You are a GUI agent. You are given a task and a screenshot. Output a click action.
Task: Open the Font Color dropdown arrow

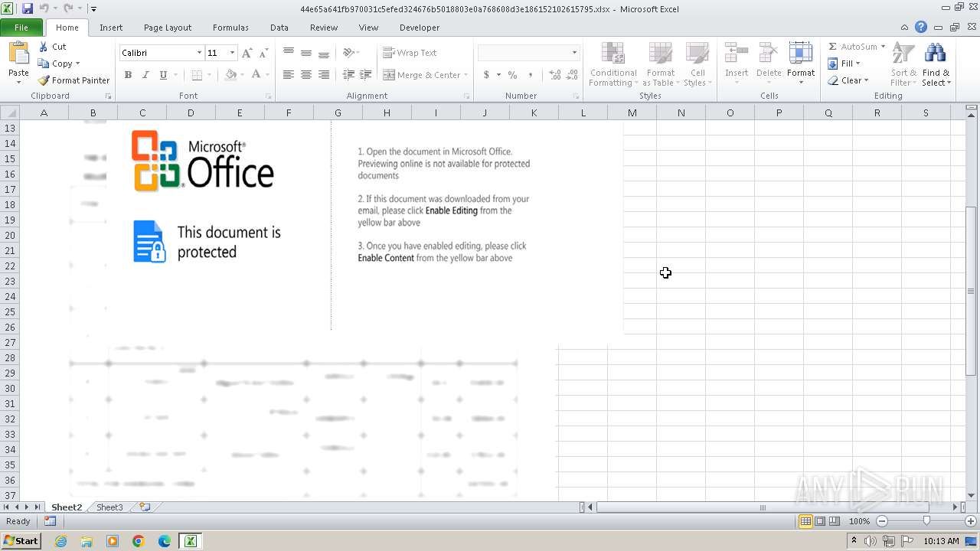(266, 75)
